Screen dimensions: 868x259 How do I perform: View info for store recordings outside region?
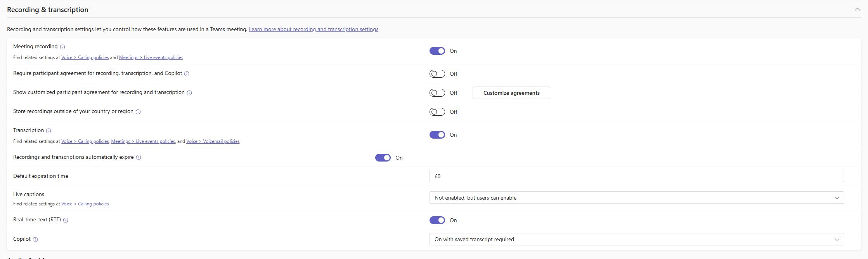pyautogui.click(x=138, y=112)
